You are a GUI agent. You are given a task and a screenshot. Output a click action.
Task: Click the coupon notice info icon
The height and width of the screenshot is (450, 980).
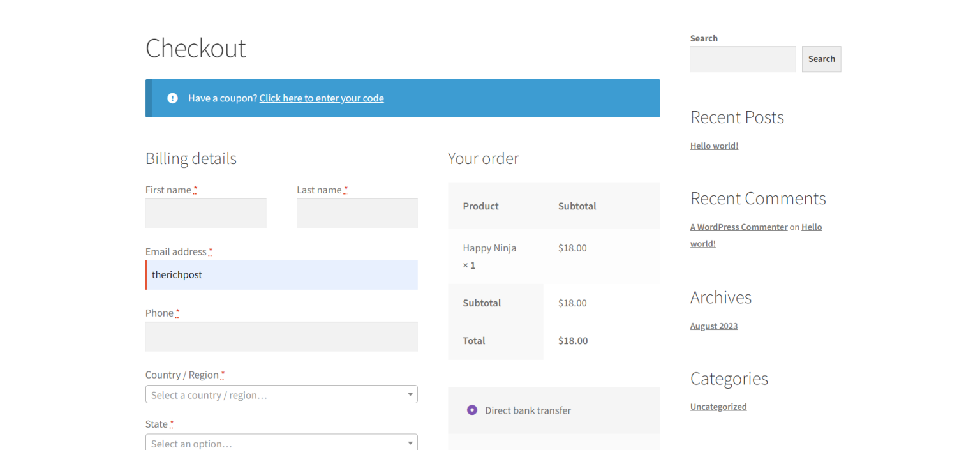[172, 98]
